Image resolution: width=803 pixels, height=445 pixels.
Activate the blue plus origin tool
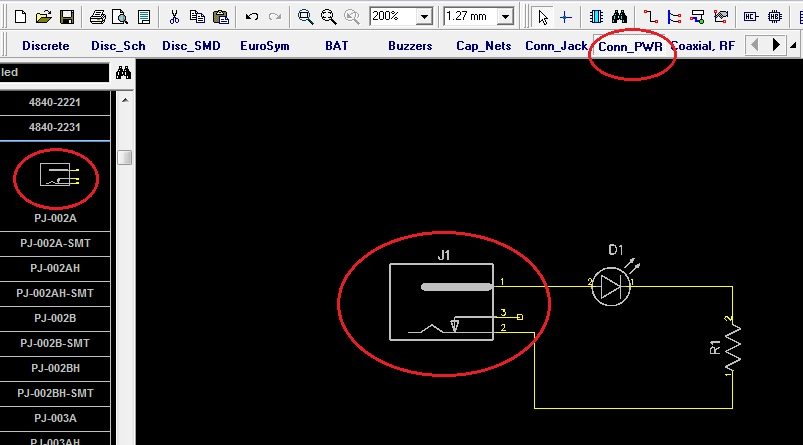pyautogui.click(x=565, y=17)
